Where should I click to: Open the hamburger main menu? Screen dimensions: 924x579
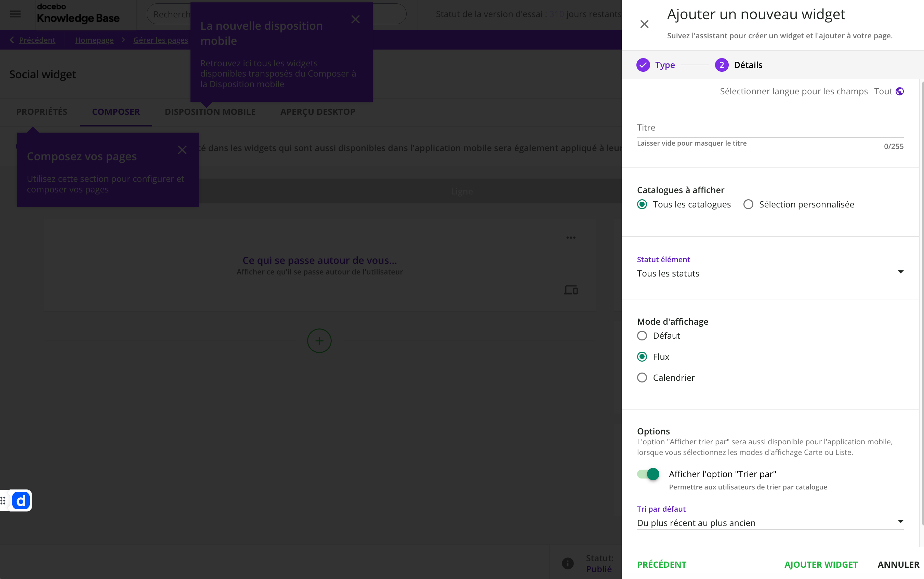[15, 14]
